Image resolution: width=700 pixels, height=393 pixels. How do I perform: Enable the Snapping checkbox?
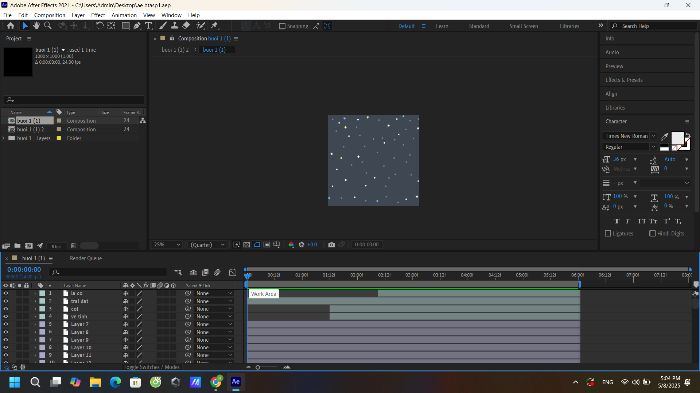coord(282,26)
